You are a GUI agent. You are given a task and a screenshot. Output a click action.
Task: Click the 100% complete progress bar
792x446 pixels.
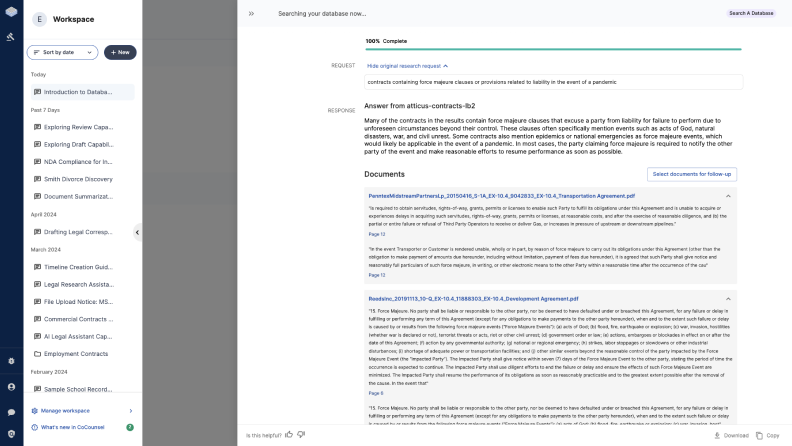point(553,49)
